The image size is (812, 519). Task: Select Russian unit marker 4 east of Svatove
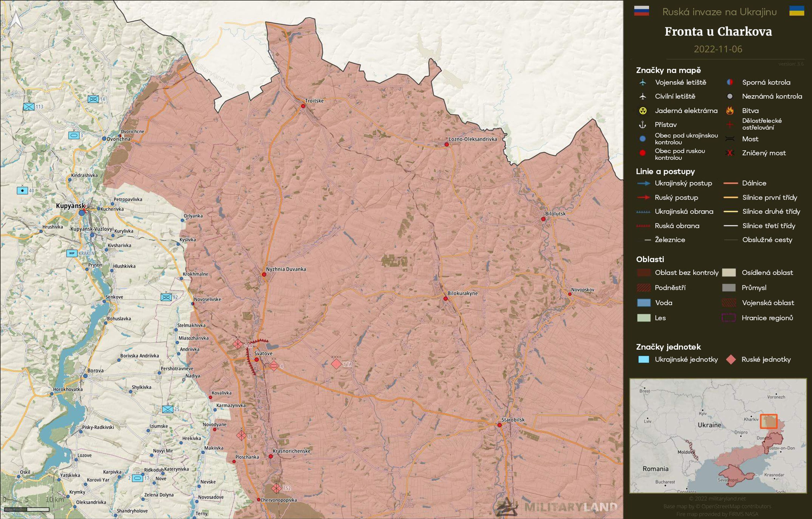point(274,366)
